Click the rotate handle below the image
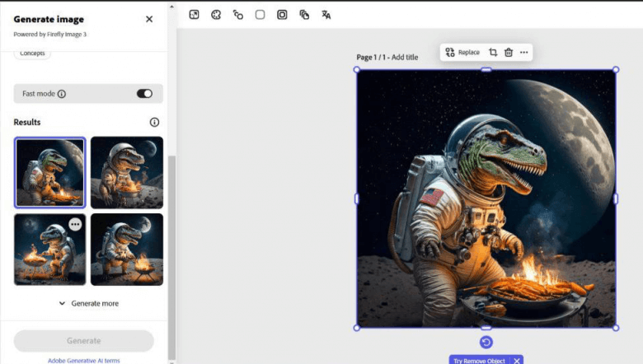This screenshot has height=364, width=643. pyautogui.click(x=486, y=343)
